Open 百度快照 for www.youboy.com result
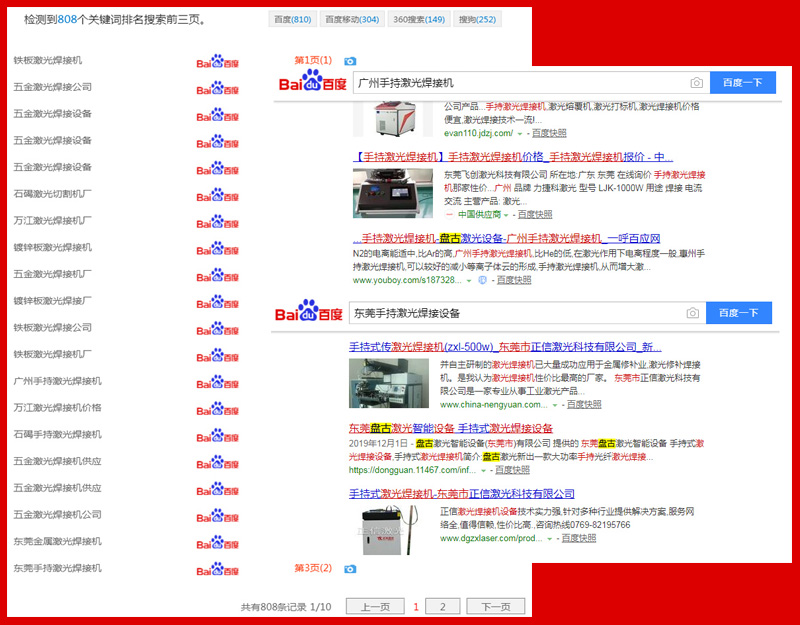Screen dimensions: 800x625 514,280
